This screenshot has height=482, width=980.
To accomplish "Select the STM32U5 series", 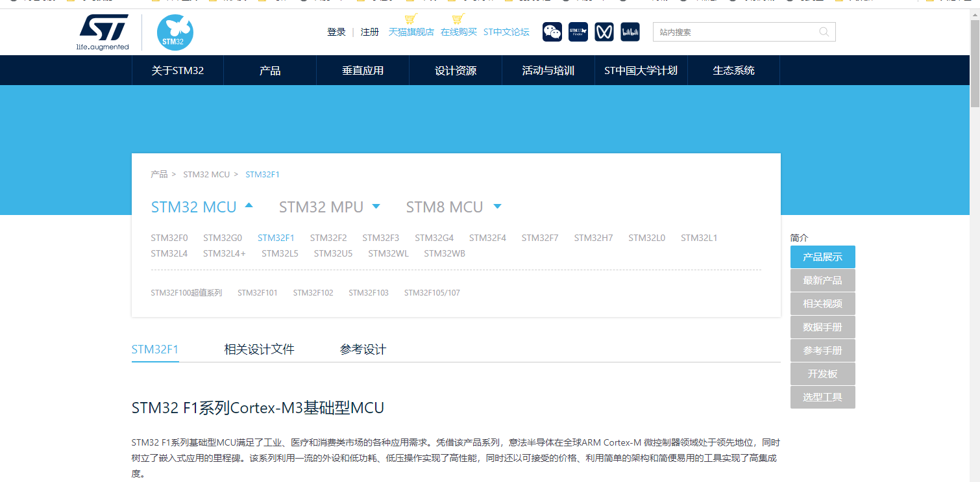I will [x=333, y=253].
